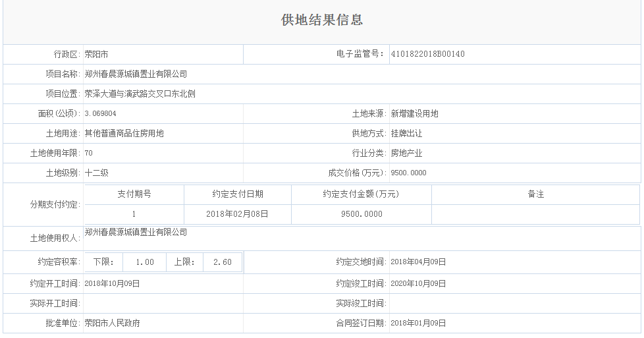Select payment period number 1
This screenshot has height=338, width=644.
tap(134, 214)
